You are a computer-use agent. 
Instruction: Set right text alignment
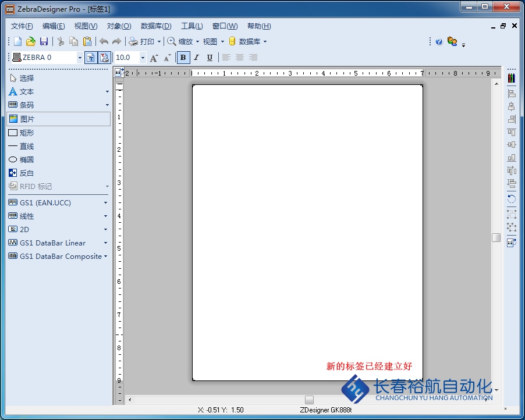(253, 58)
